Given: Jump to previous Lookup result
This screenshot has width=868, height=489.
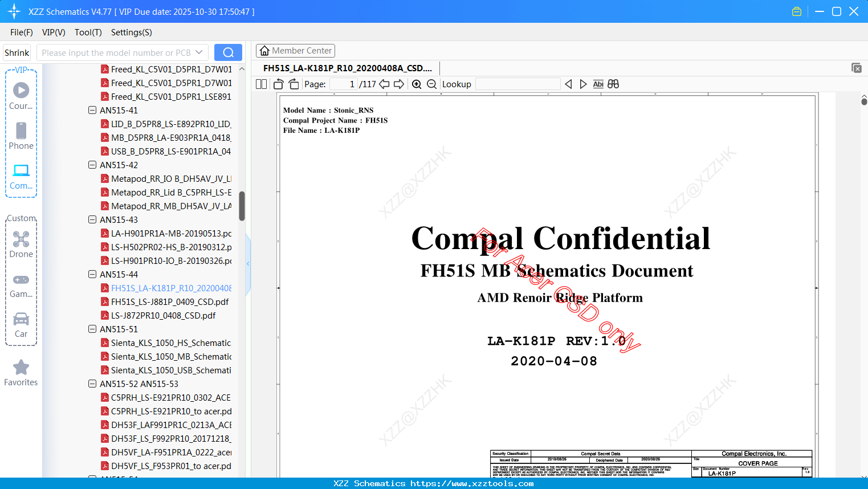Looking at the screenshot, I should [568, 84].
